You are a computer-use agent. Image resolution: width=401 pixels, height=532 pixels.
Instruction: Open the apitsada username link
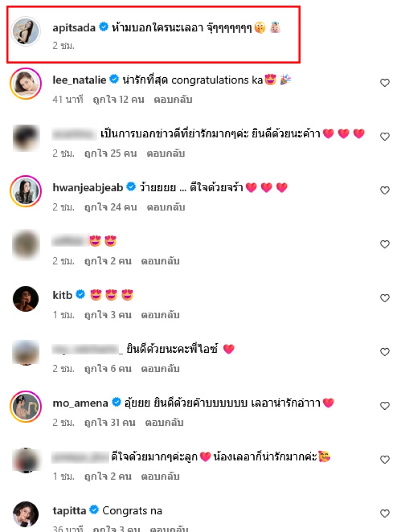coord(74,28)
